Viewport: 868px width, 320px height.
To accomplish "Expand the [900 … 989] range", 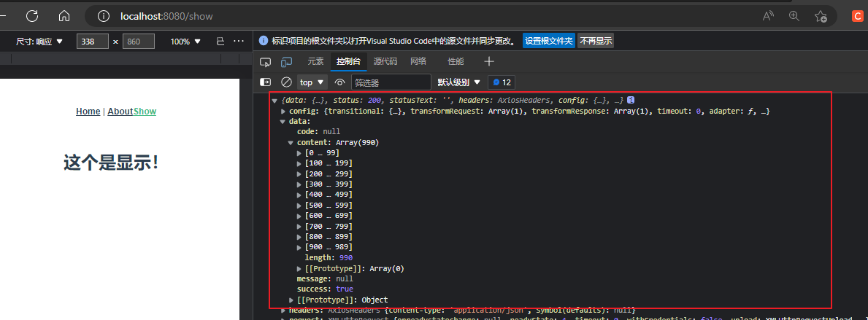I will [299, 247].
